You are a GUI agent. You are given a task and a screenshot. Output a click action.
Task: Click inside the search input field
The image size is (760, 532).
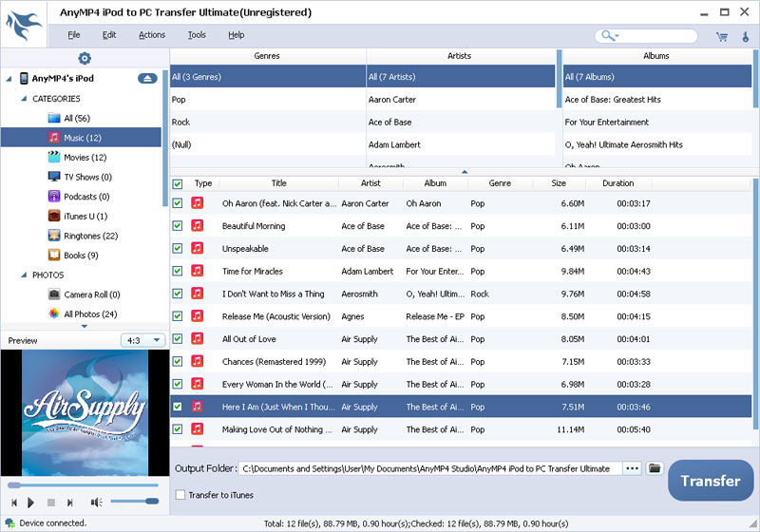coord(657,36)
